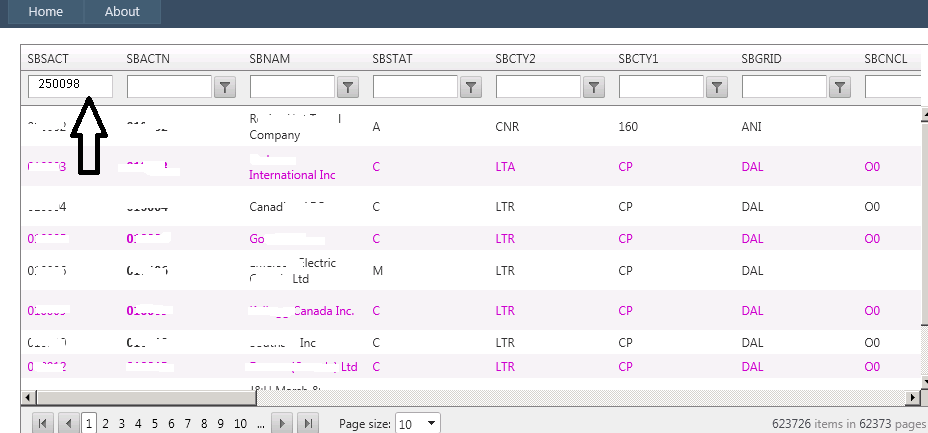
Task: Open the SBCTY1 column filter options
Action: pyautogui.click(x=717, y=87)
